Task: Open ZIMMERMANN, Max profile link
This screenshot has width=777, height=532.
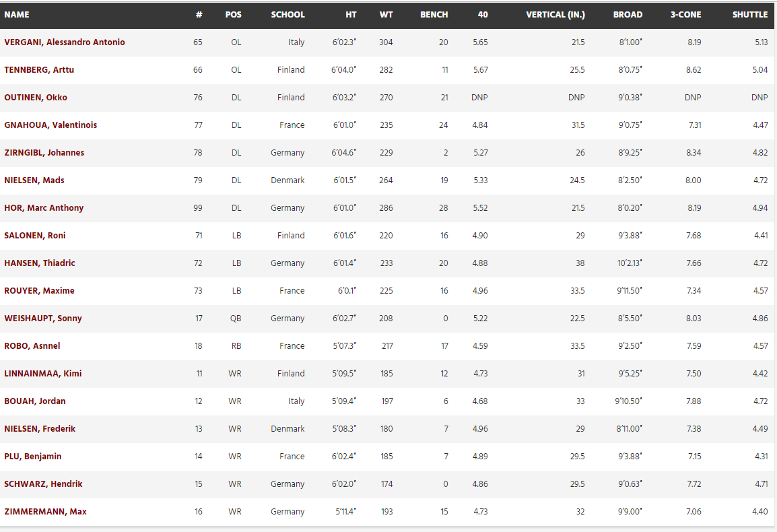Action: pos(46,512)
